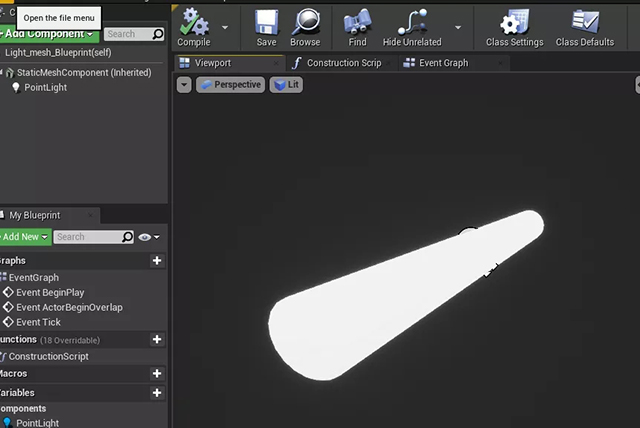The height and width of the screenshot is (428, 640).
Task: Toggle Hide Unrelated nodes icon
Action: (411, 22)
